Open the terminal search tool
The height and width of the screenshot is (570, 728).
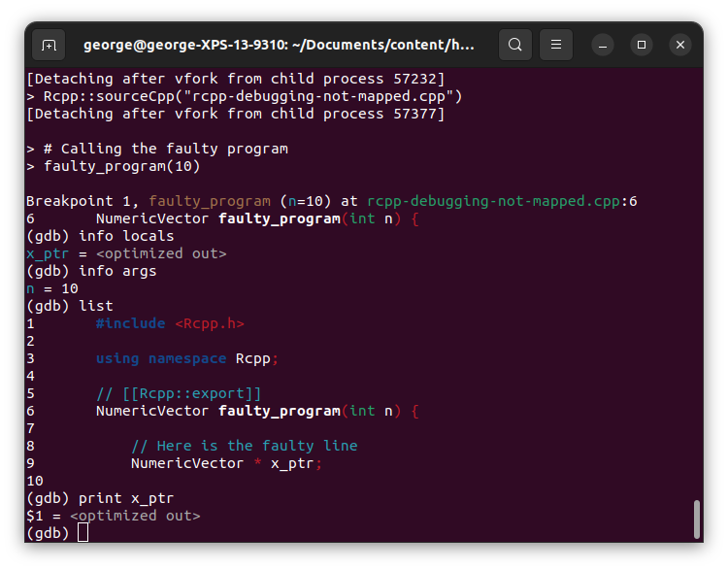pos(514,45)
